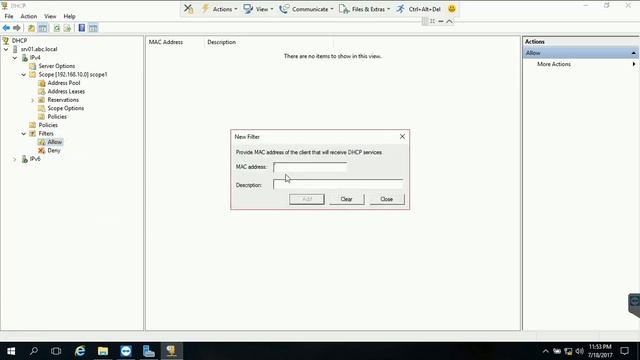Click the fullscreen icon under the remote toolbar
Image resolution: width=640 pixels, height=360 pixels.
tap(432, 21)
